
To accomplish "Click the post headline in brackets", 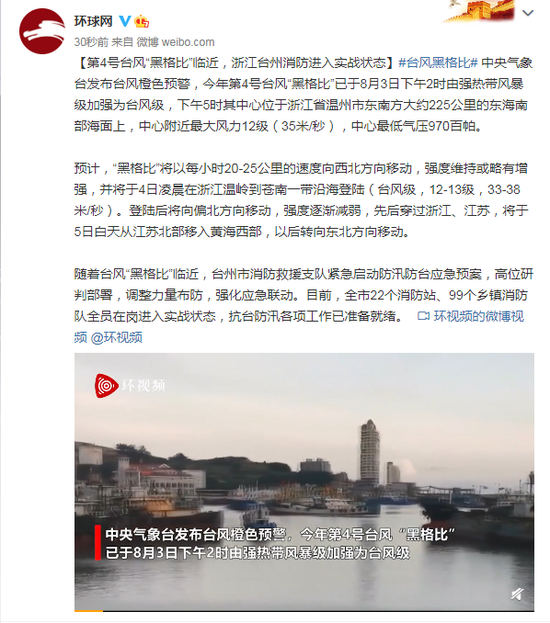I will 234,63.
